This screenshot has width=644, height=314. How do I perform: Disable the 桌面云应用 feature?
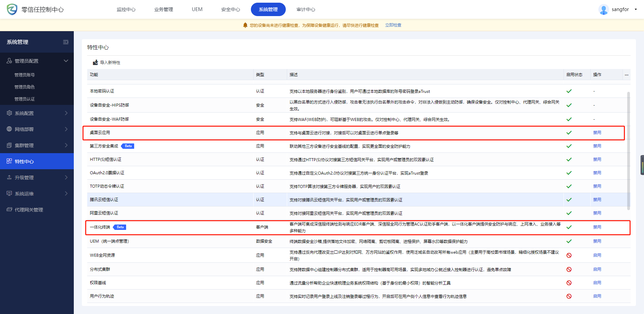(x=597, y=133)
